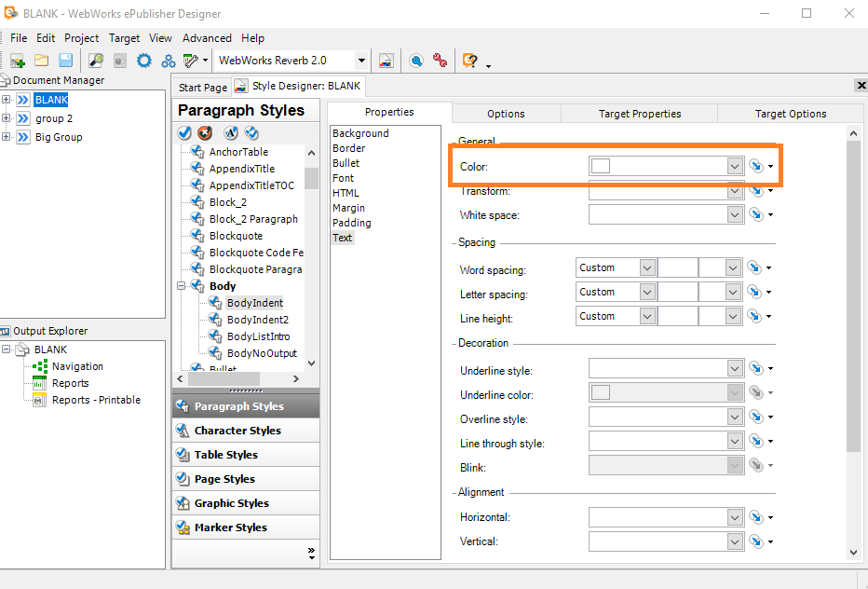Open the Character Styles section
Image resolution: width=868 pixels, height=589 pixels.
[x=237, y=431]
